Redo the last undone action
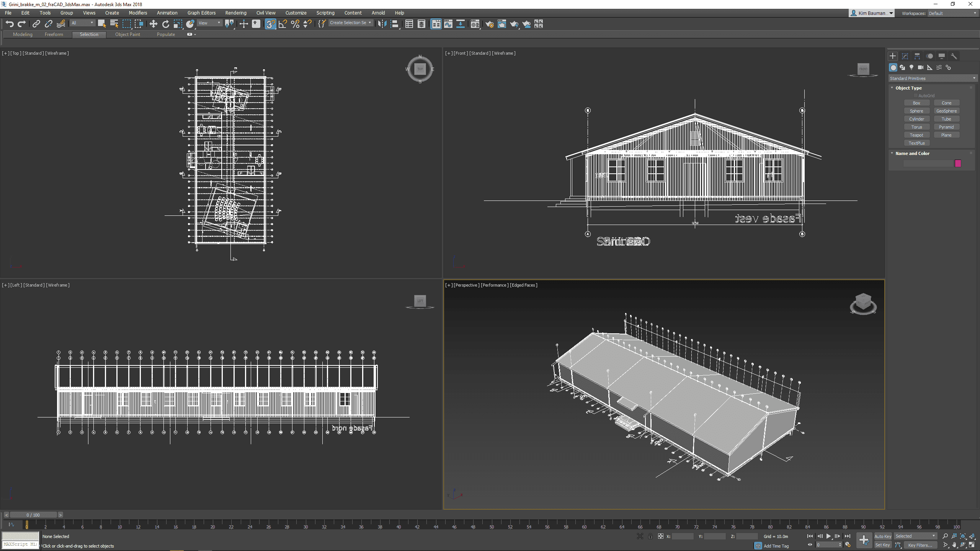Viewport: 980px width, 551px height. pos(22,24)
